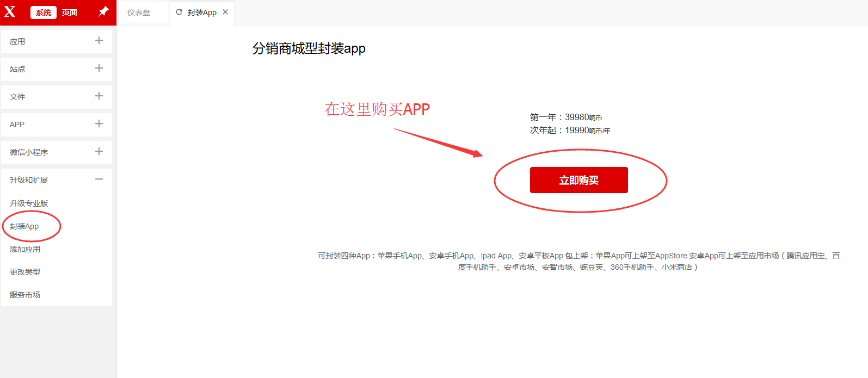Click the X logo in the header
Screen dimensions: 868x378
(x=10, y=11)
